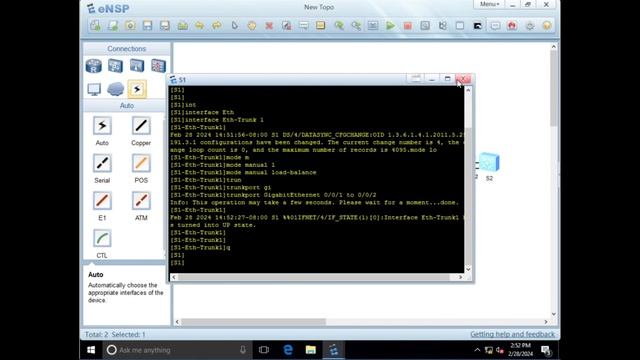The width and height of the screenshot is (640, 360).
Task: Click the Zoom in magnifier icon
Action: pyautogui.click(x=338, y=25)
